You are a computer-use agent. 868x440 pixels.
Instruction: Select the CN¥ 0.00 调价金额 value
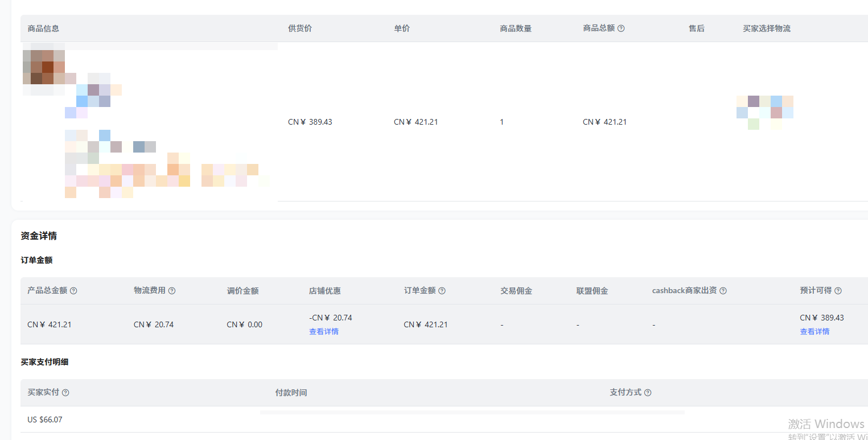[x=244, y=324]
